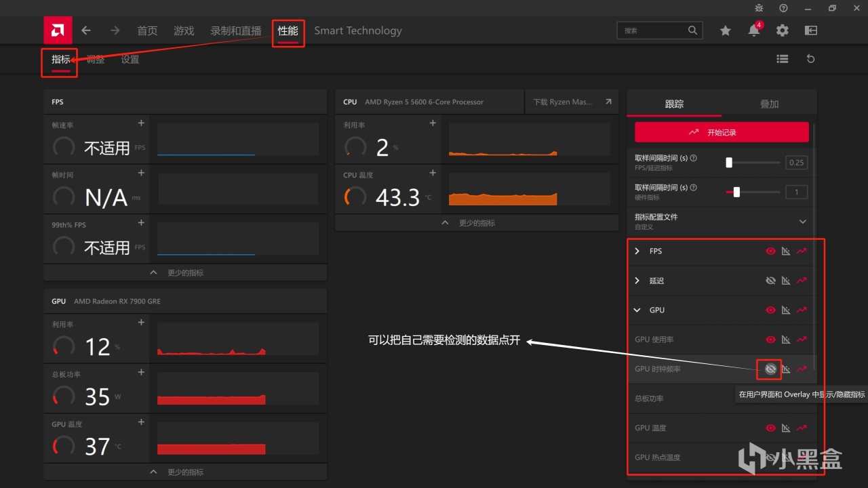Select the 调整 sub-tab

pos(96,59)
